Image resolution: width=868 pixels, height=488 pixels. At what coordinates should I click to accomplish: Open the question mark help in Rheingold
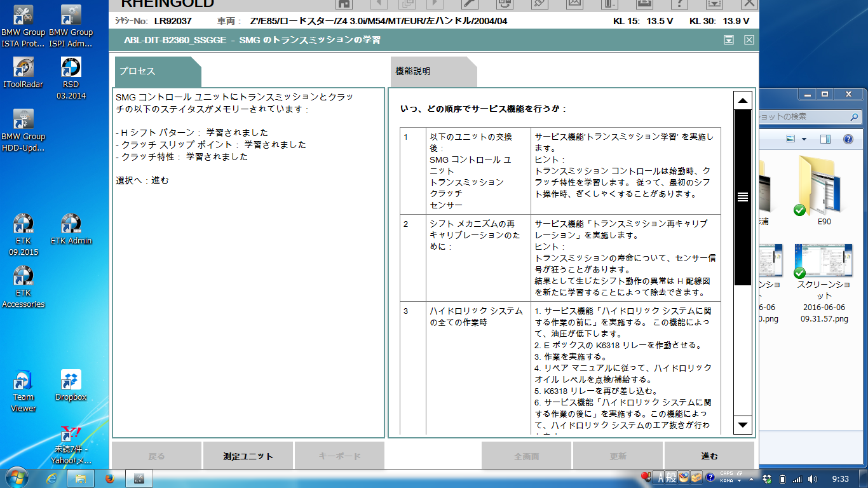(x=680, y=4)
